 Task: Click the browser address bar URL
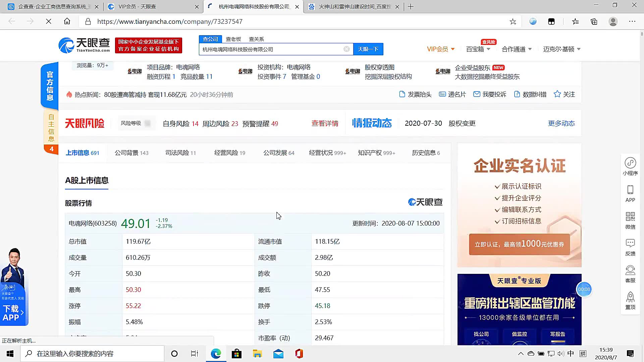(170, 22)
